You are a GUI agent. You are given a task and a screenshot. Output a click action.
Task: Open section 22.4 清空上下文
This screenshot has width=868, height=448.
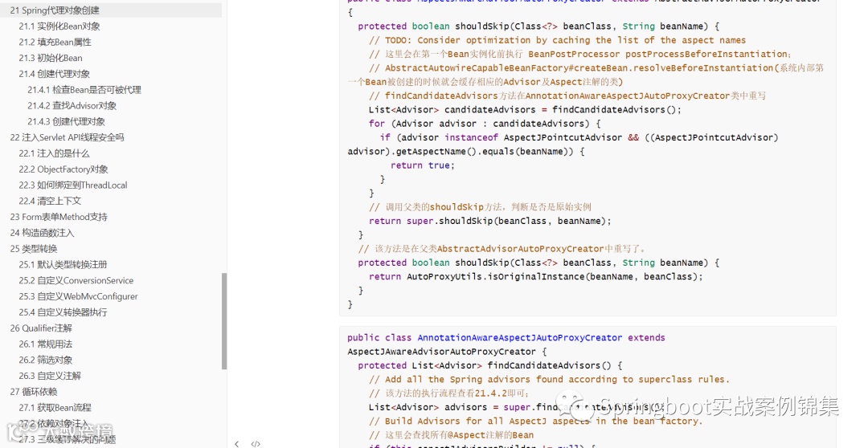point(50,201)
